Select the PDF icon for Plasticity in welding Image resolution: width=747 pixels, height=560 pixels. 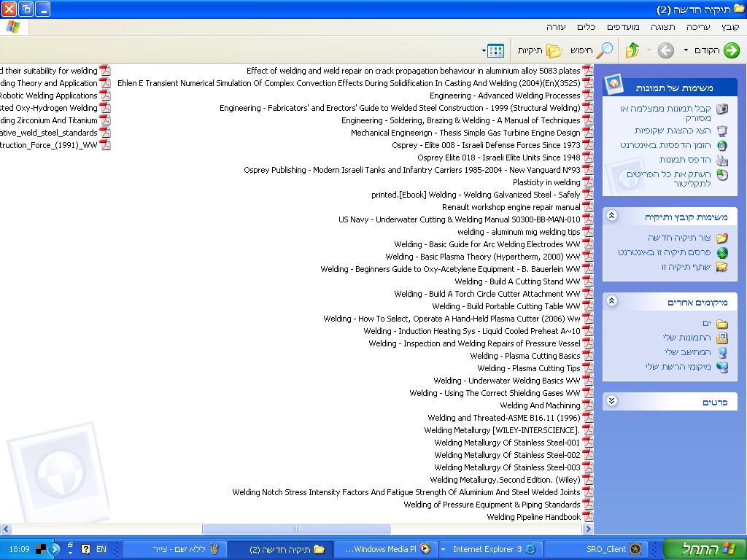click(x=587, y=182)
